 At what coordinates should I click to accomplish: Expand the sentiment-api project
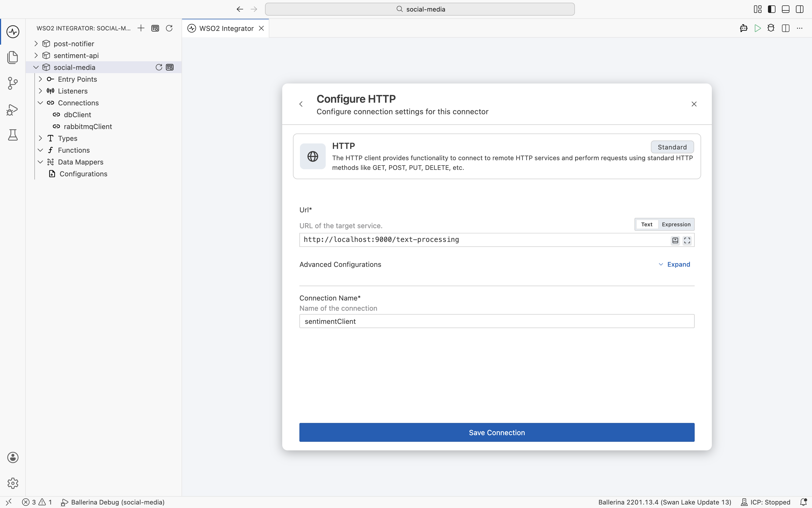click(x=36, y=55)
